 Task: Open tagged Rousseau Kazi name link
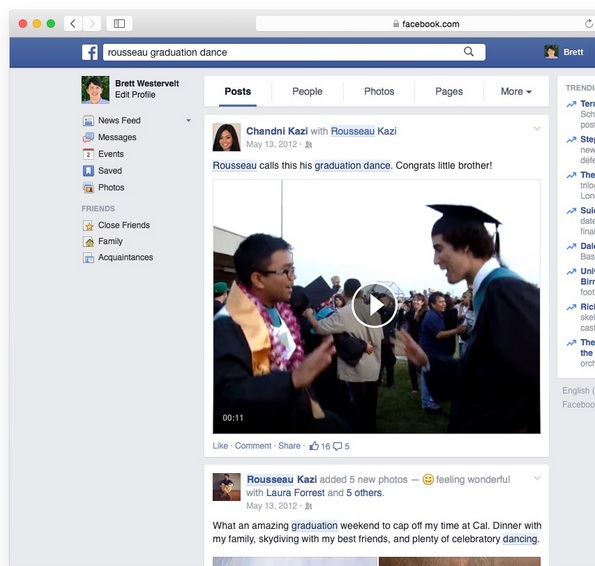coord(364,131)
